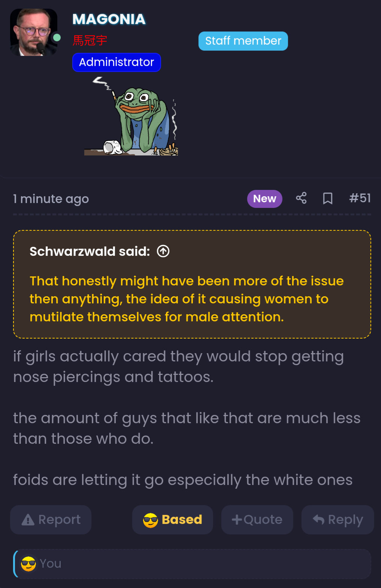Click the red Chinese user title
Screen dimensions: 381x588
[90, 40]
